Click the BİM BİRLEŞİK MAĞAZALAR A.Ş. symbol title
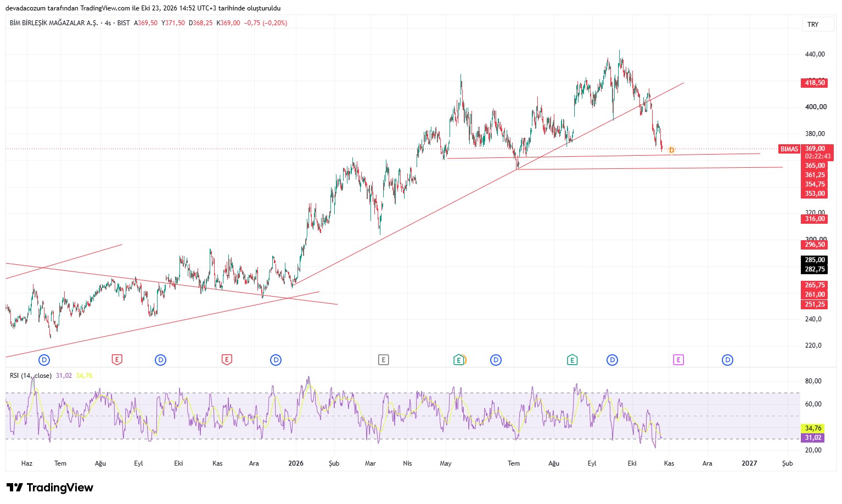The width and height of the screenshot is (842, 504). coord(54,23)
